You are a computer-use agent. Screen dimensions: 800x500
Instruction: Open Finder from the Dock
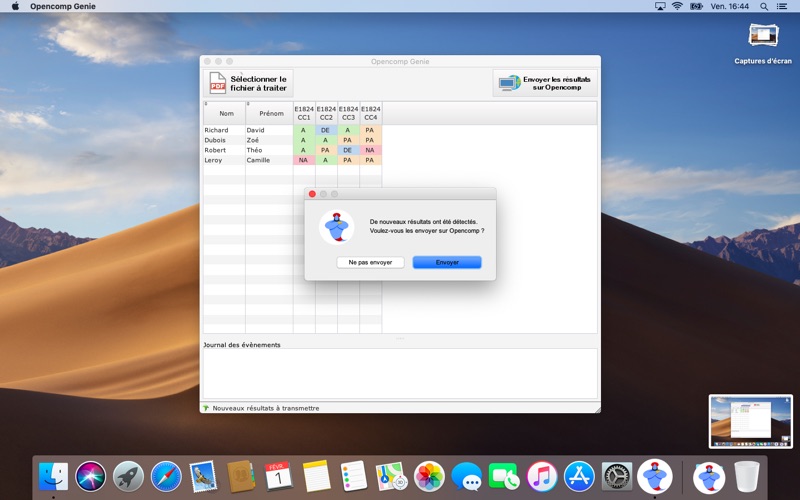point(54,477)
